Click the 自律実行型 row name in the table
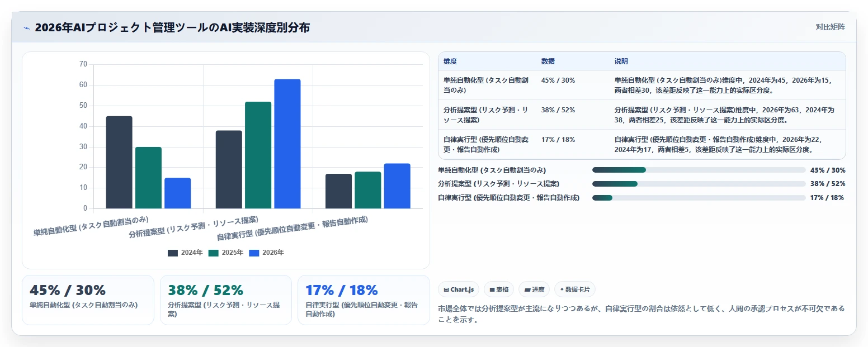 pos(486,144)
